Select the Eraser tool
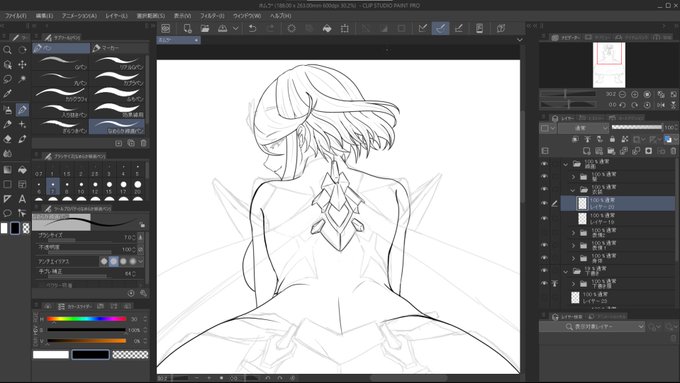Viewport: 680px width, 383px height. (7, 139)
